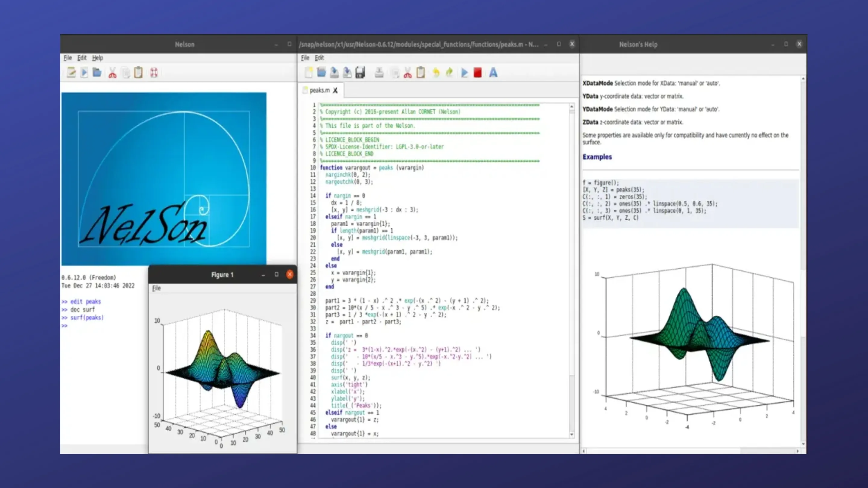Select the peaks.m editor tab
Screen dimensions: 868x488
pos(319,90)
